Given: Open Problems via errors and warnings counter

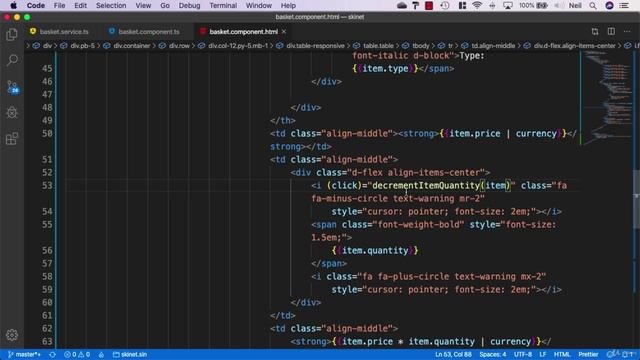Looking at the screenshot, I should [x=77, y=354].
